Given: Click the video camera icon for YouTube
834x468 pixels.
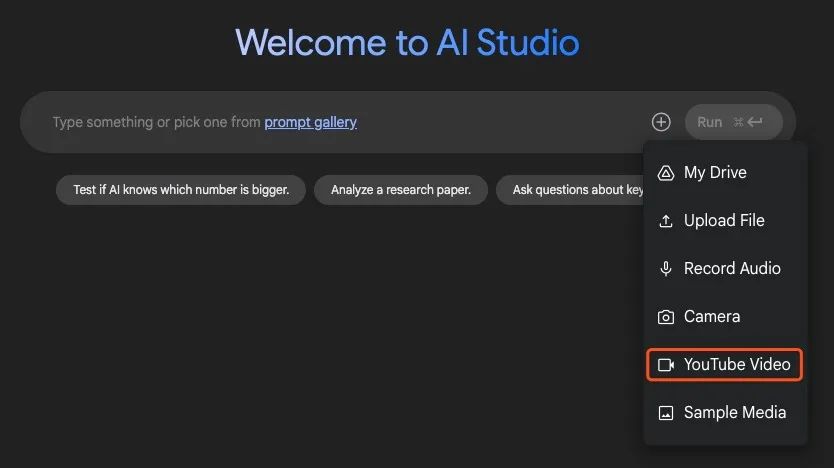Looking at the screenshot, I should [x=665, y=365].
